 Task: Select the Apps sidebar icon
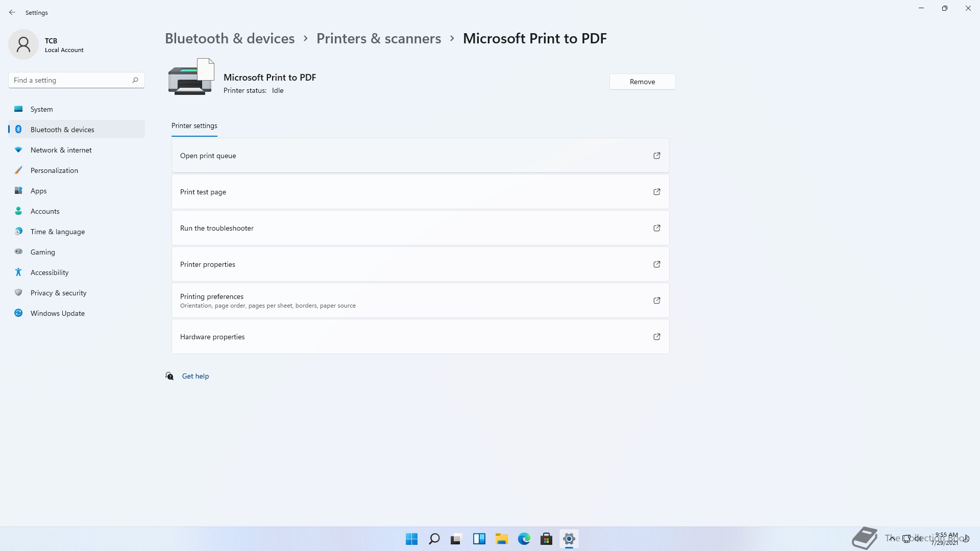click(x=18, y=190)
